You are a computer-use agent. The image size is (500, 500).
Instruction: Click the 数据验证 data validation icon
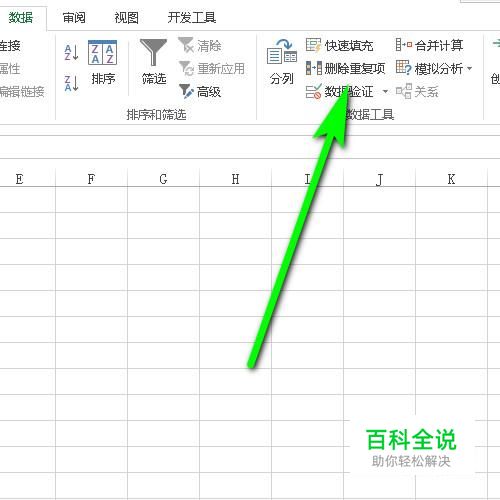tap(313, 91)
